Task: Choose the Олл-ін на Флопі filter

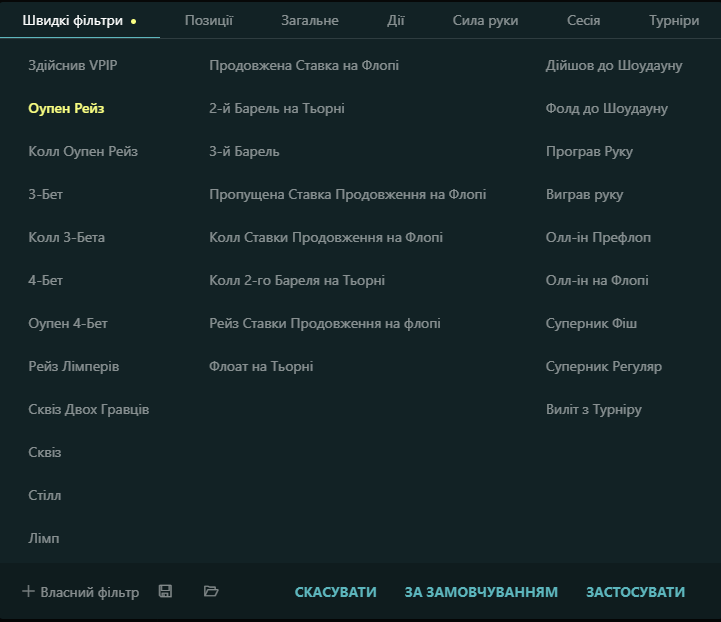Action: point(597,280)
